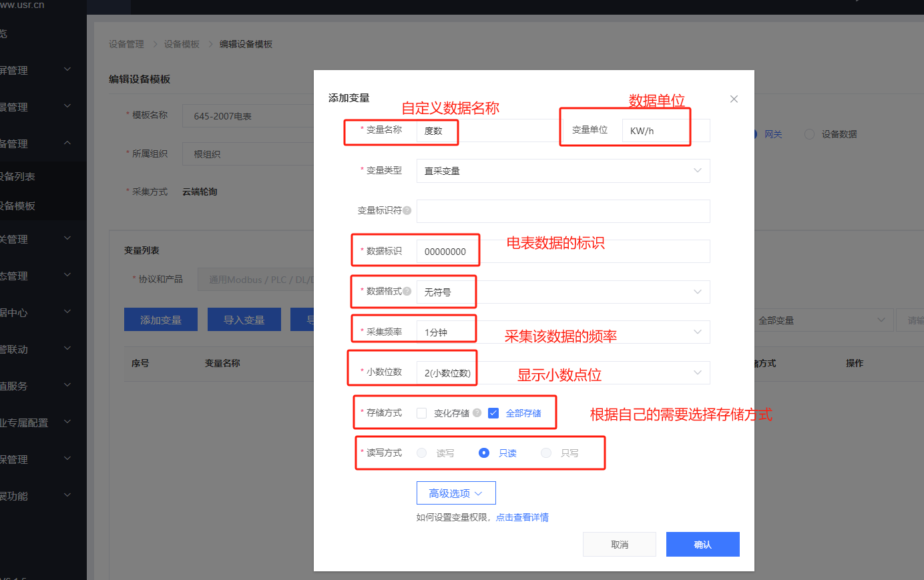
Task: Expand 高级选项 advanced options
Action: [x=456, y=493]
